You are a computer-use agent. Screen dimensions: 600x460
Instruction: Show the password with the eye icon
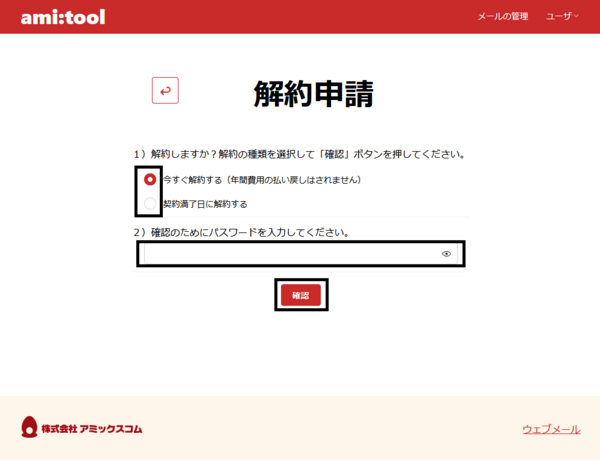[446, 254]
